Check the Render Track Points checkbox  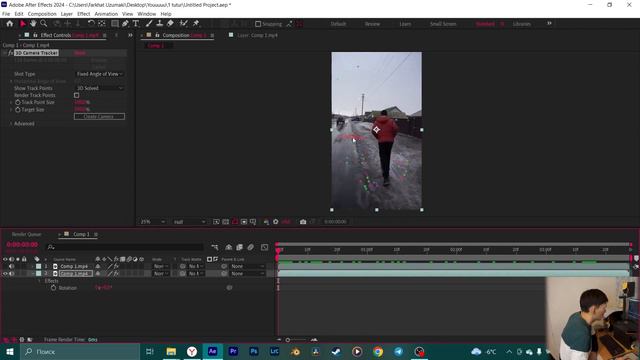[x=76, y=95]
